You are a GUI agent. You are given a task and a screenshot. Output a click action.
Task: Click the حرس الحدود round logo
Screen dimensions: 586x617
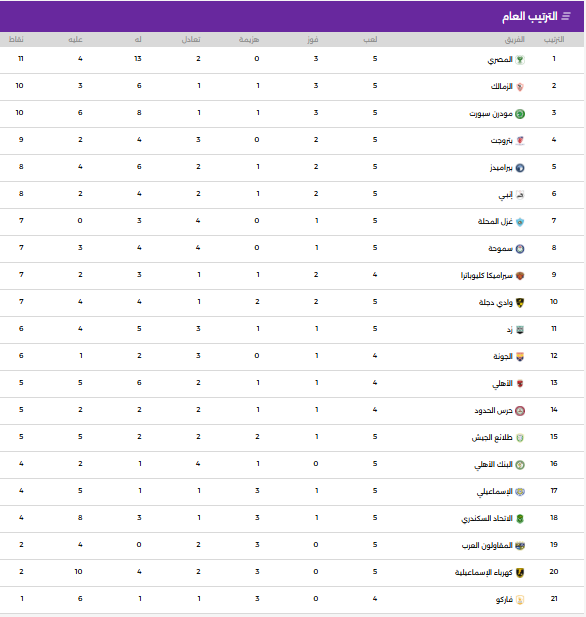(x=520, y=411)
